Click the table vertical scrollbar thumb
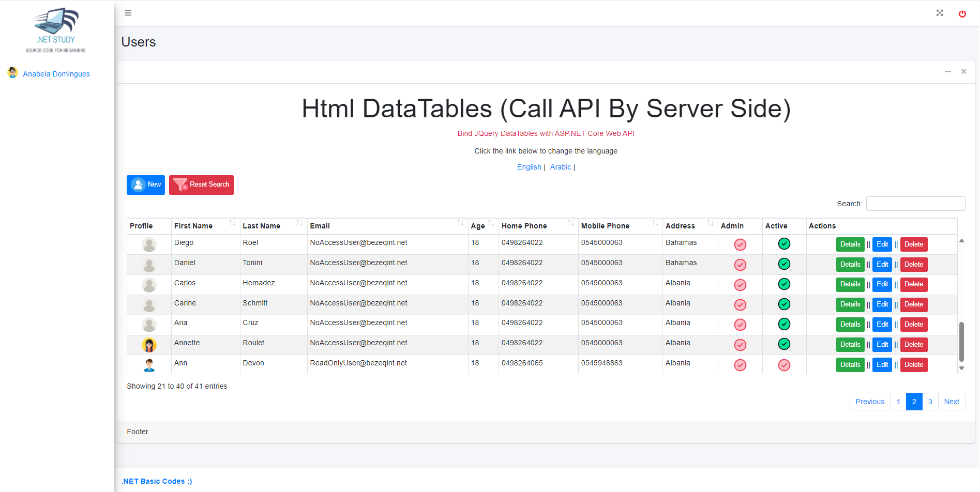980x492 pixels. [x=961, y=342]
